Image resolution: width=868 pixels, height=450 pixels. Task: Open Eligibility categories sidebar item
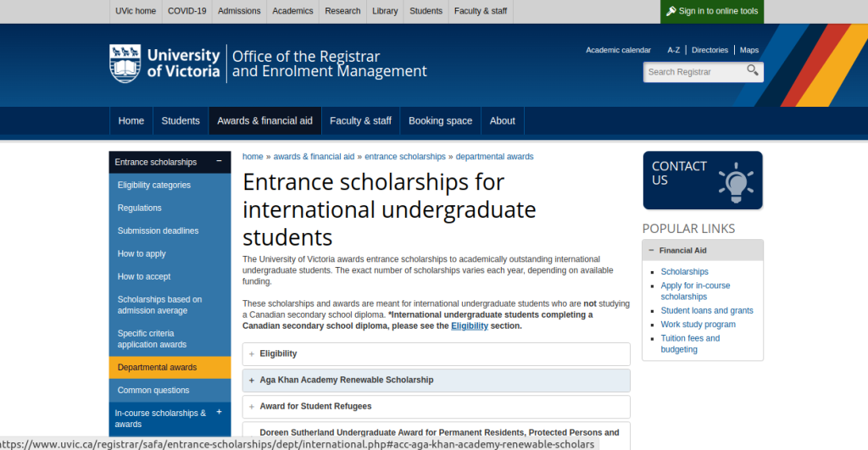point(170,185)
